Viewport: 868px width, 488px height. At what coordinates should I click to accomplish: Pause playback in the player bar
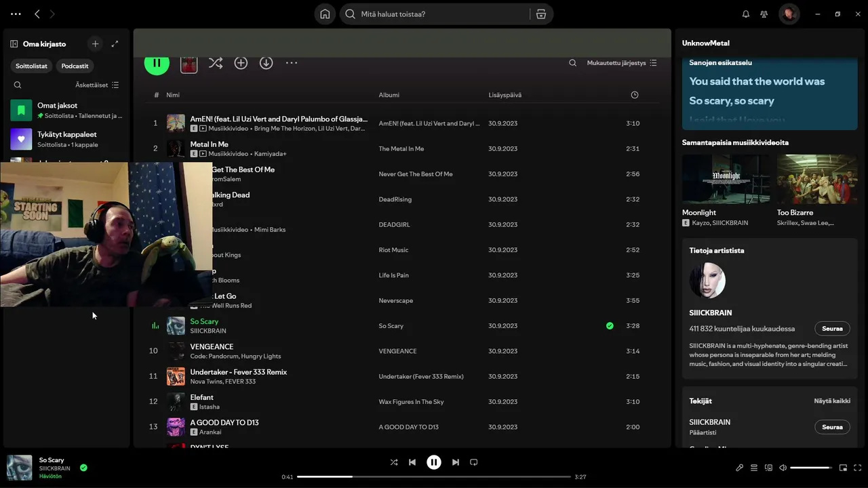click(434, 462)
